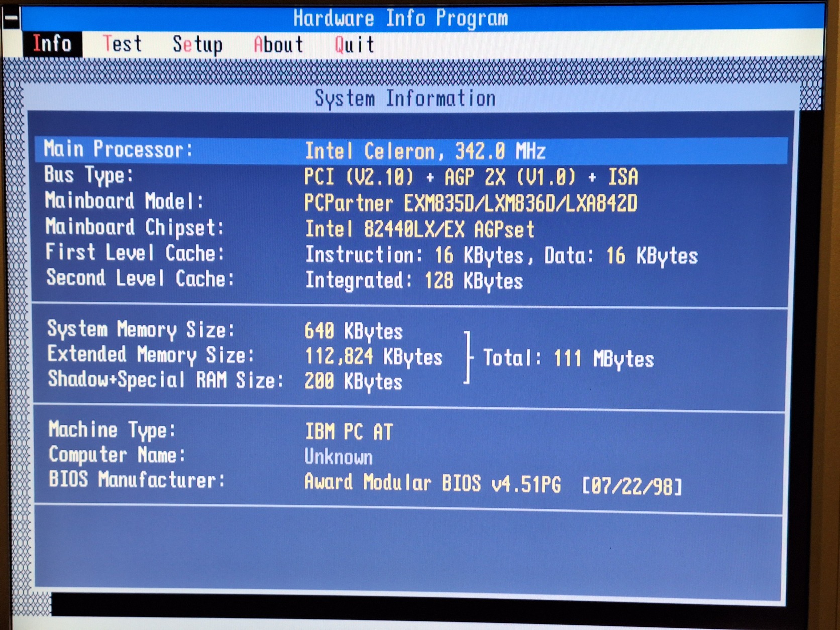Click the 'PCPartner EXM835D/LXM836D/LXA842D' value
This screenshot has height=630, width=840.
471,203
